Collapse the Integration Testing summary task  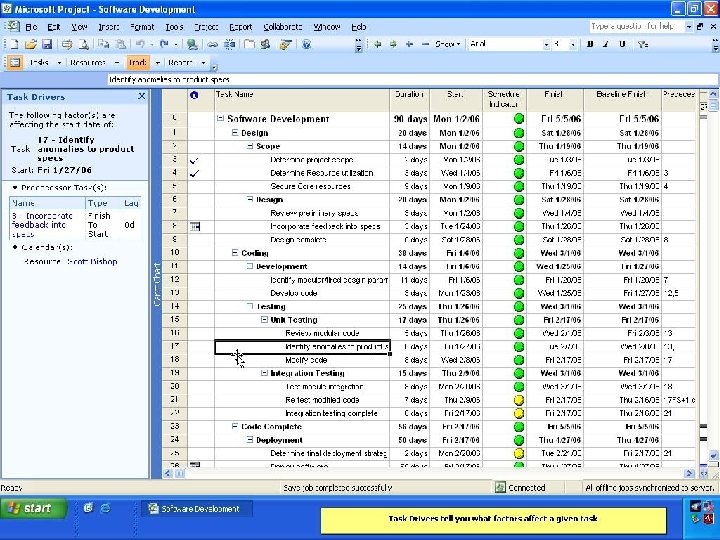point(264,373)
